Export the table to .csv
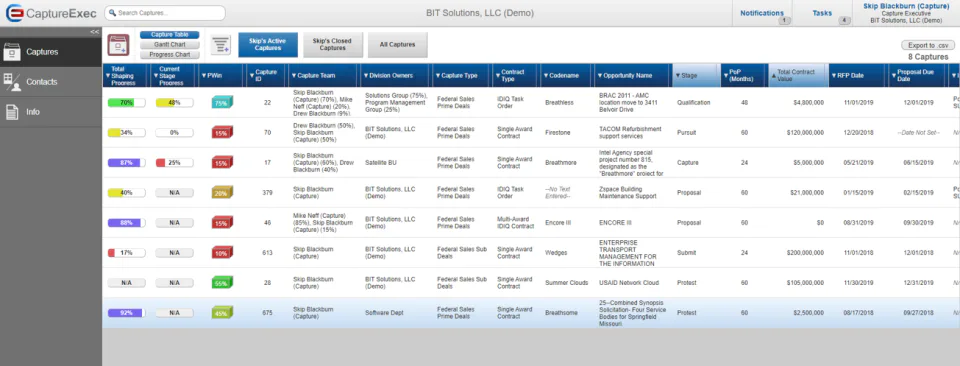The width and height of the screenshot is (960, 366). [928, 45]
